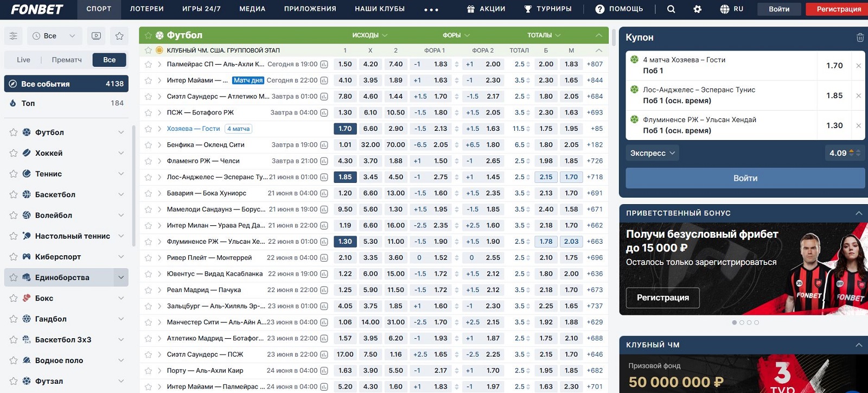Click the Теннис sport icon in sidebar
The image size is (868, 393).
[27, 174]
